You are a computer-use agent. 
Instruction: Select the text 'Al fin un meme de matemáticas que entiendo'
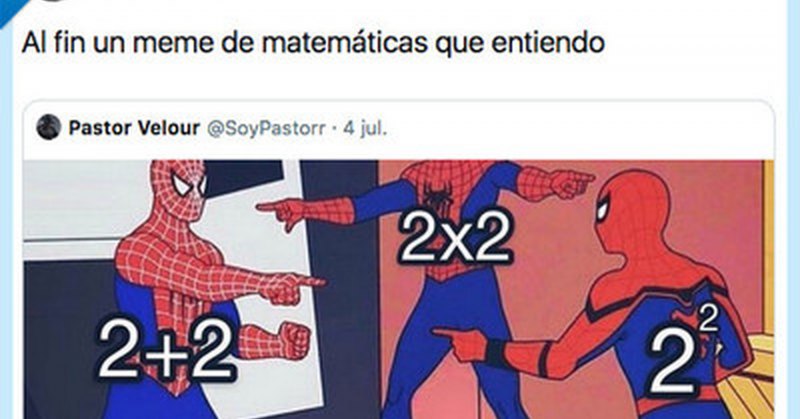click(x=313, y=43)
